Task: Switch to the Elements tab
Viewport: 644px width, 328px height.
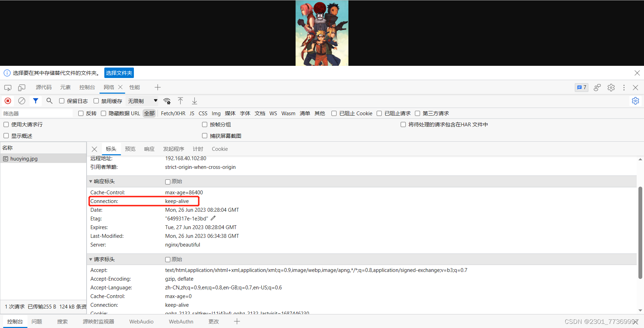Action: click(65, 87)
